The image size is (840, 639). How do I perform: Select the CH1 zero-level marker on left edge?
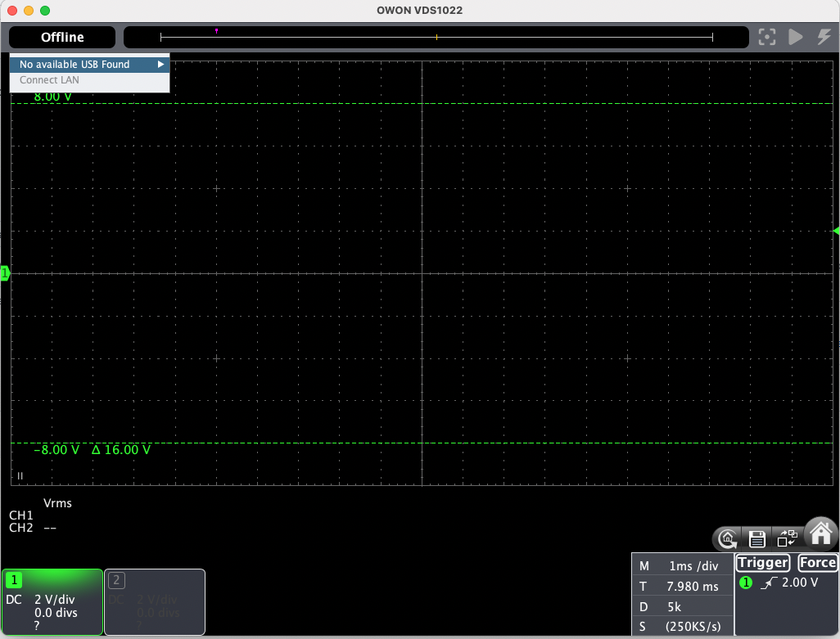(5, 273)
